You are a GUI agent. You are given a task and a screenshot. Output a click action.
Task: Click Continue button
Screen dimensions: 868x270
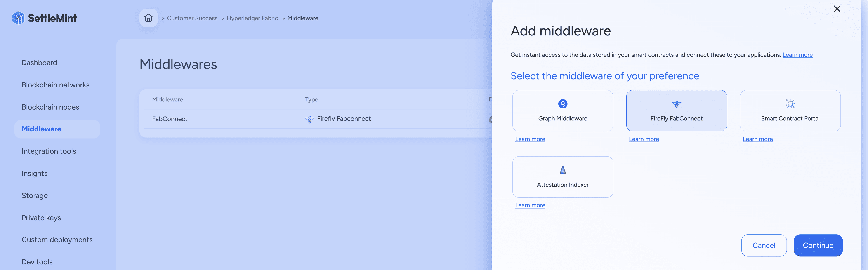click(x=818, y=245)
